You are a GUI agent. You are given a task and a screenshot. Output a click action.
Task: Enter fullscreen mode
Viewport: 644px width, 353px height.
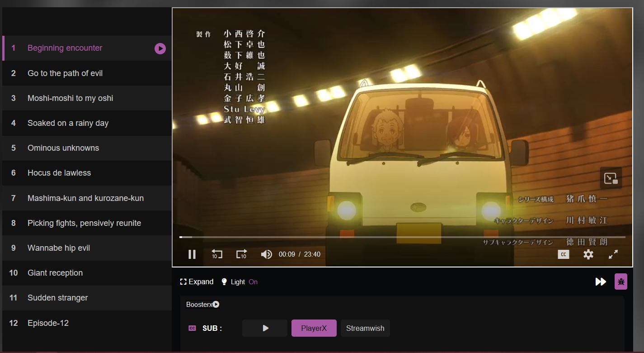(x=613, y=254)
